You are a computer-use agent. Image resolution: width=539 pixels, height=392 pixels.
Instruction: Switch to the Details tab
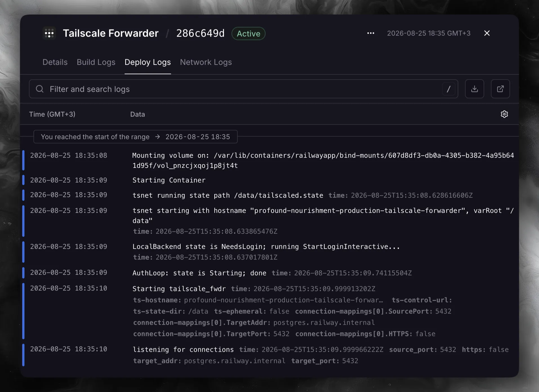[x=55, y=62]
